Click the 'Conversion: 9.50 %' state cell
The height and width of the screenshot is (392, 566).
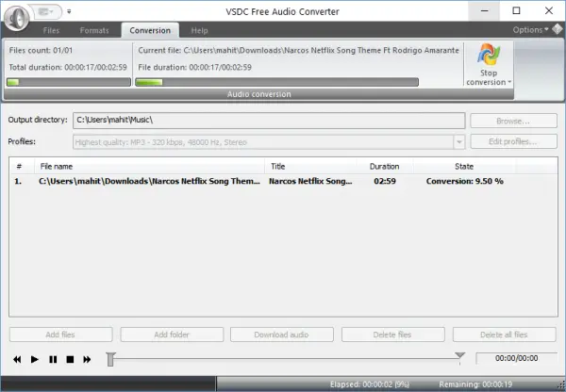tap(464, 181)
